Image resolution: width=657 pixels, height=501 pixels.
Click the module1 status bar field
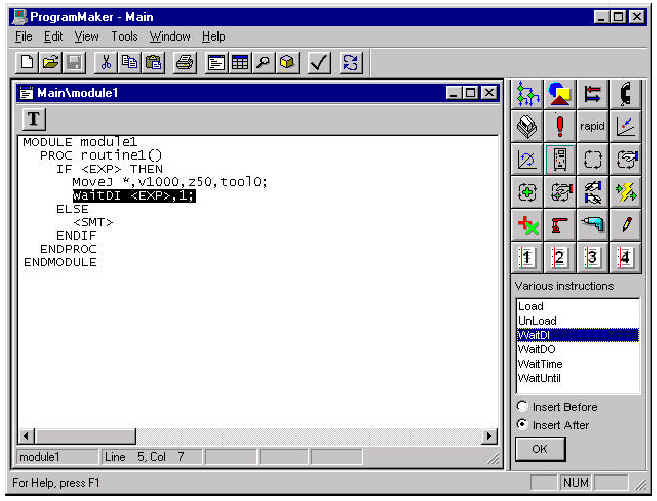point(57,457)
